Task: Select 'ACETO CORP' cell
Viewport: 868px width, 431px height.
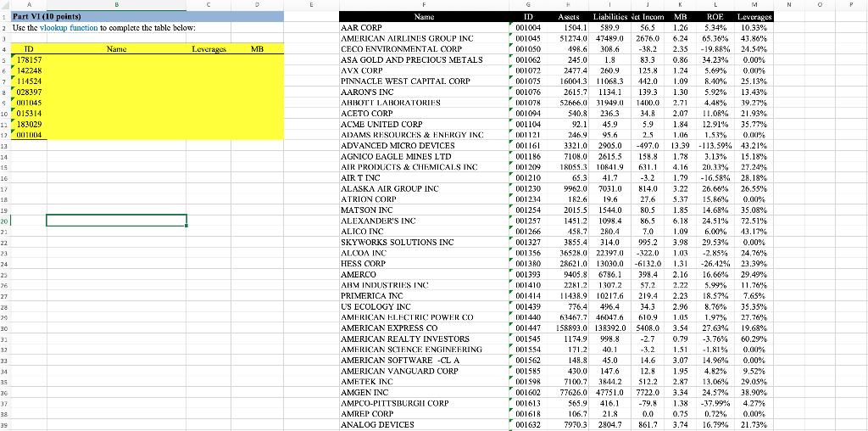Action: pos(424,114)
